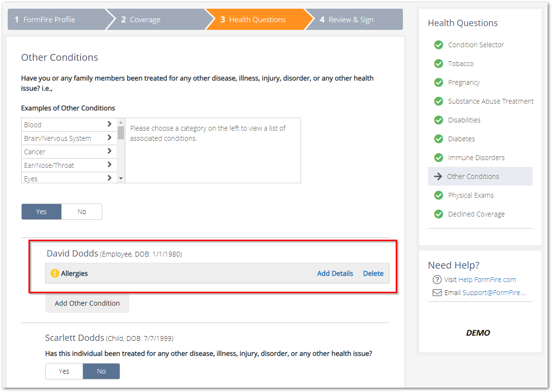Click checkmark icon beside Substance Abuse Treatment

pos(438,101)
